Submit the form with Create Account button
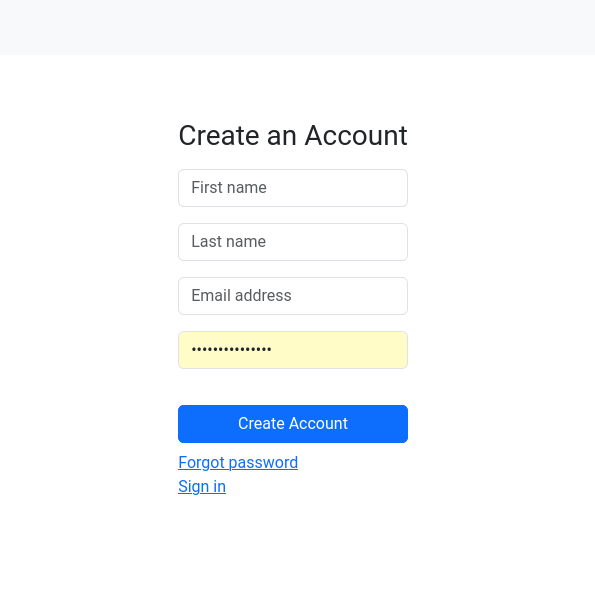 click(293, 423)
